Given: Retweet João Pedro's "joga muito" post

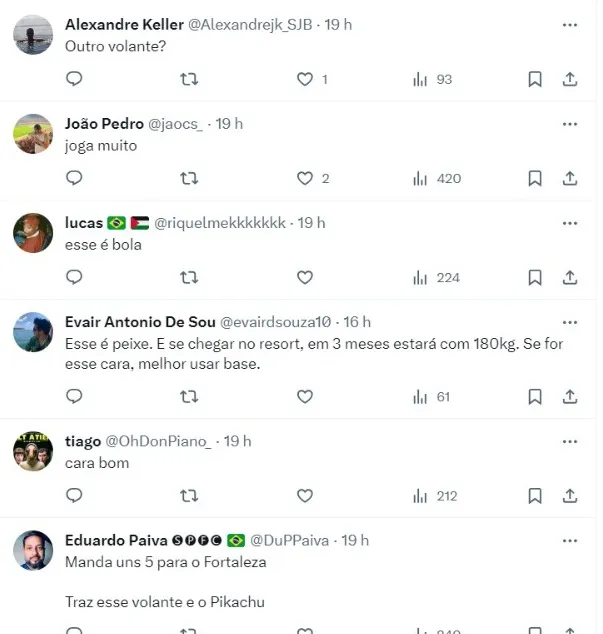Looking at the screenshot, I should coord(188,178).
